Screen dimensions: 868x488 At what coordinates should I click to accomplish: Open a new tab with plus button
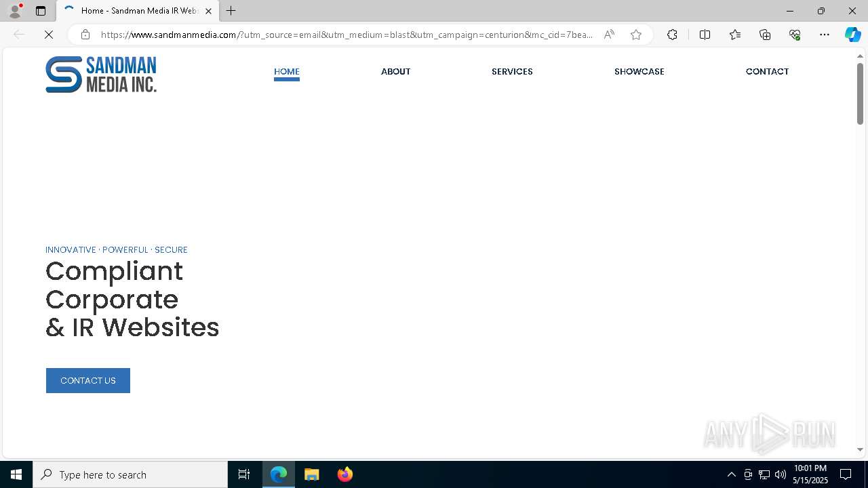231,11
